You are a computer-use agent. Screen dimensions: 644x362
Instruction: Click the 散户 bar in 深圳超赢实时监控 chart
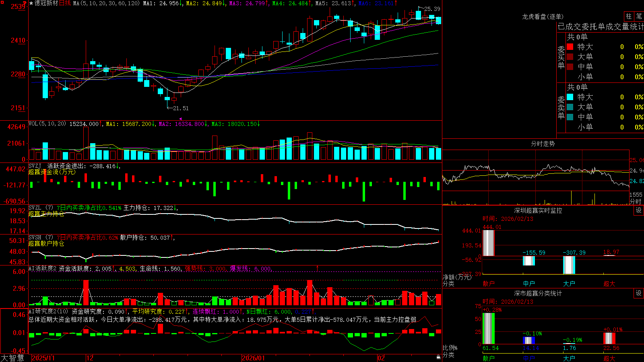(489, 243)
